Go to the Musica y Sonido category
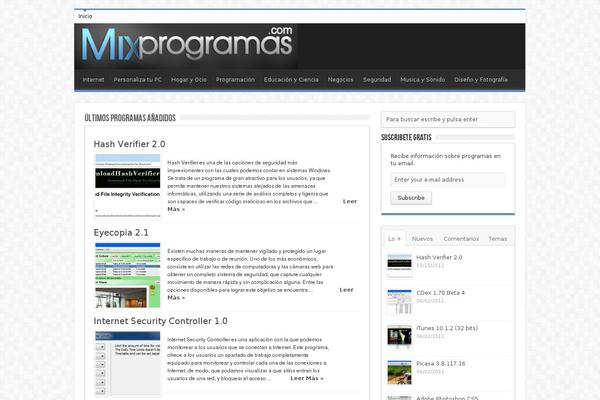This screenshot has height=400, width=600. pyautogui.click(x=422, y=80)
